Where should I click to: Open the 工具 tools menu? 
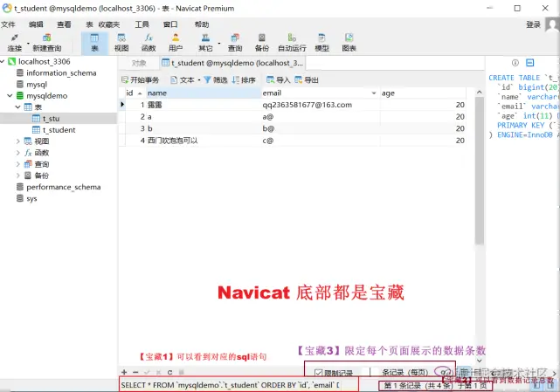(x=142, y=24)
